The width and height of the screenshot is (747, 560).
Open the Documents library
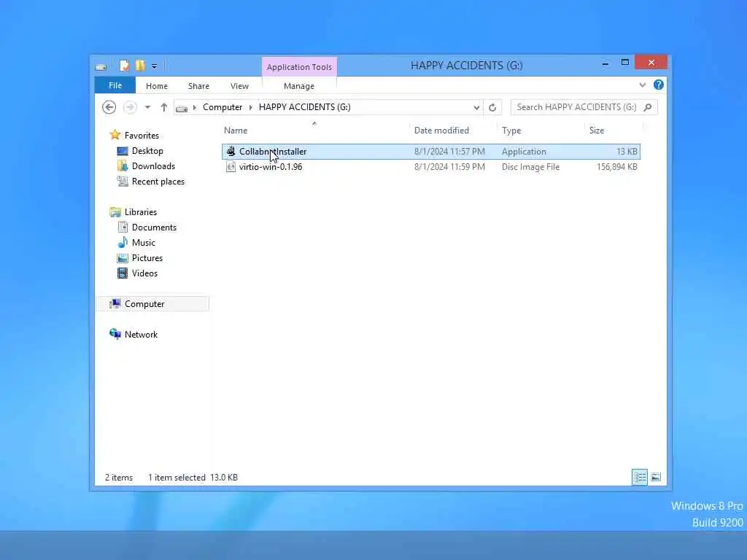154,227
